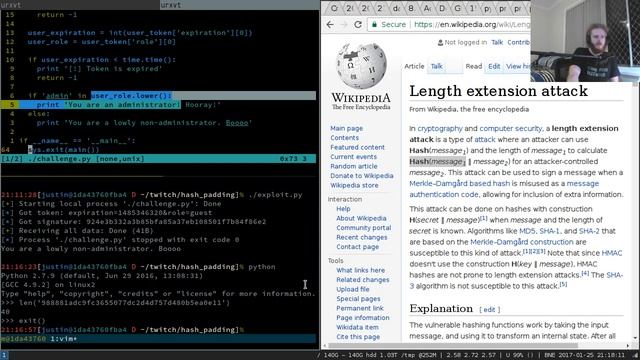Follow the SHA-1 link
The height and width of the screenshot is (360, 640).
(549, 231)
